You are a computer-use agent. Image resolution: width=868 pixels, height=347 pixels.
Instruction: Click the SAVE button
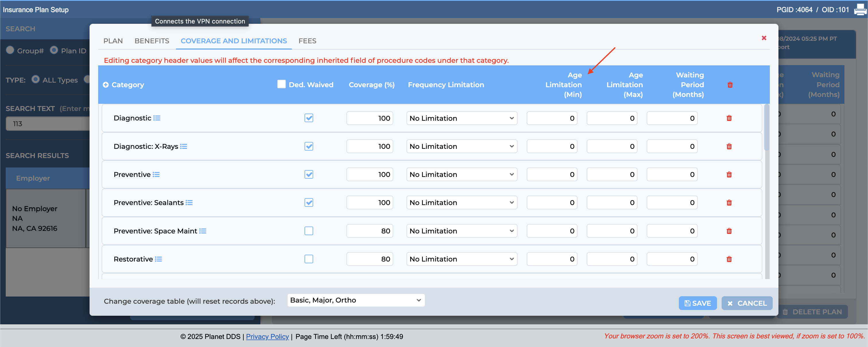click(x=697, y=303)
